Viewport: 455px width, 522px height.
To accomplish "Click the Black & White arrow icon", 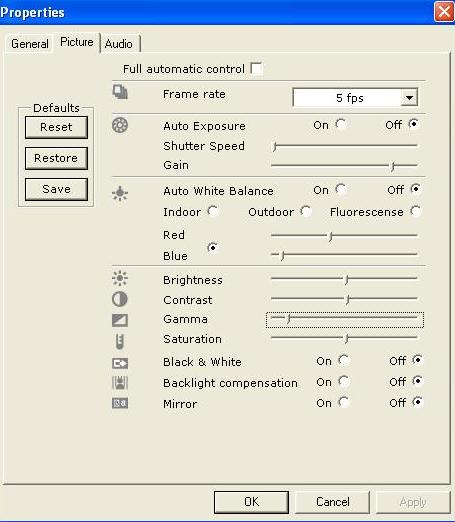I will point(120,363).
